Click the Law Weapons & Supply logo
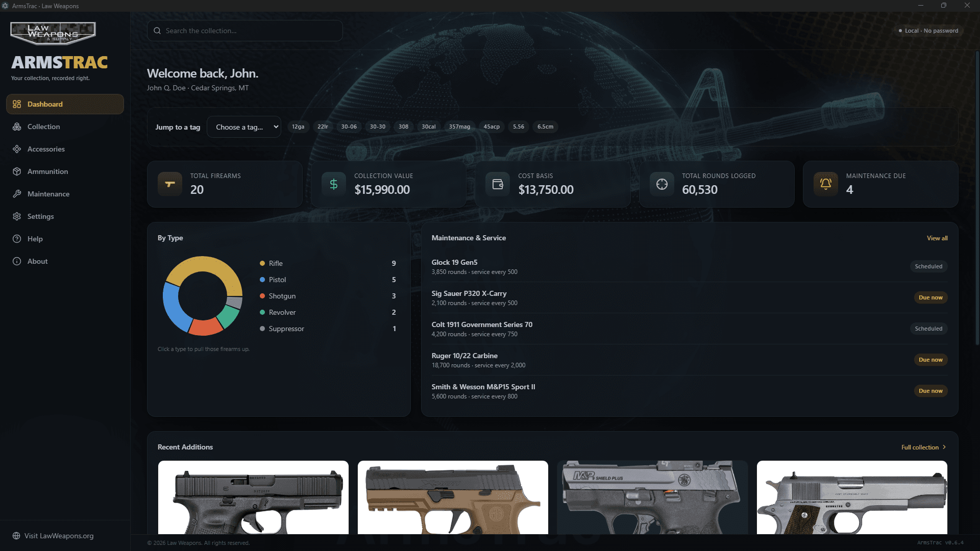The image size is (980, 551). [53, 33]
